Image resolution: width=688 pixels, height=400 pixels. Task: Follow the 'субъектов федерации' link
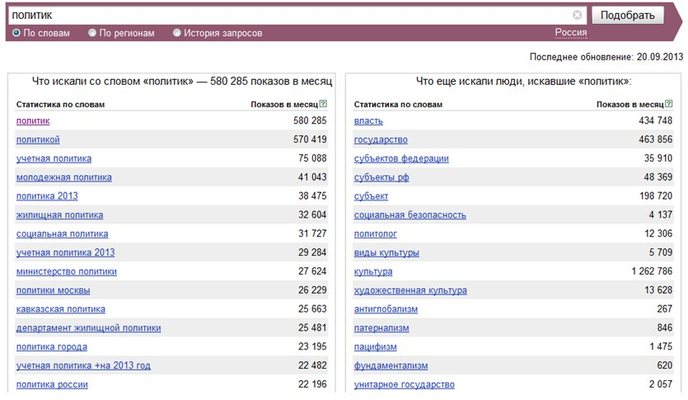(x=401, y=158)
